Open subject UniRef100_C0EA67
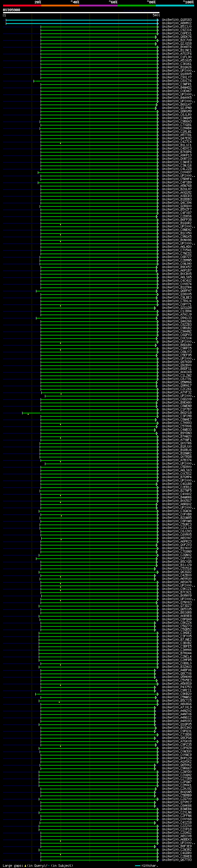 [x=177, y=91]
